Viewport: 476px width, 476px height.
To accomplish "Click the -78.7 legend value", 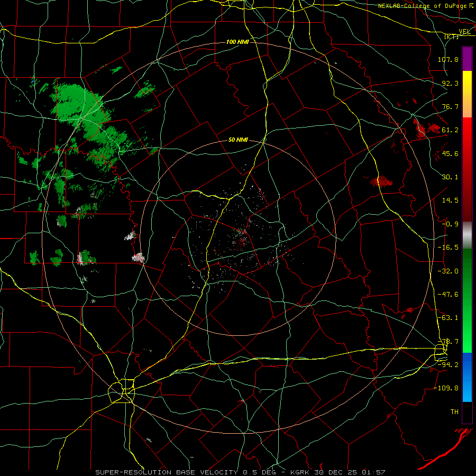I will pyautogui.click(x=448, y=342).
